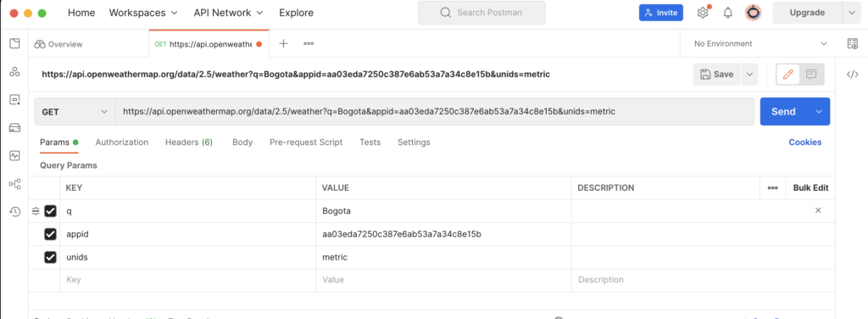Image resolution: width=868 pixels, height=319 pixels.
Task: Expand Send options arrow
Action: pyautogui.click(x=820, y=111)
